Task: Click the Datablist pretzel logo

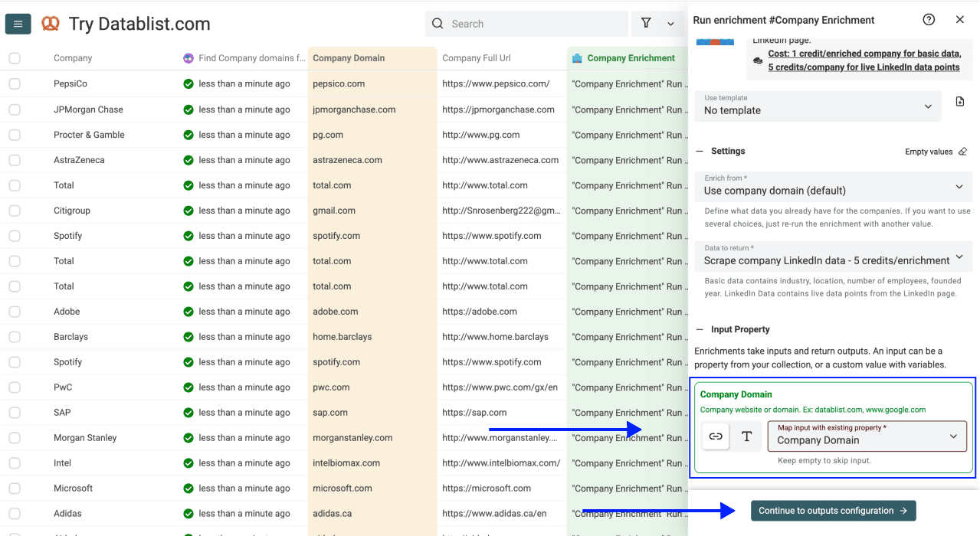Action: (51, 24)
